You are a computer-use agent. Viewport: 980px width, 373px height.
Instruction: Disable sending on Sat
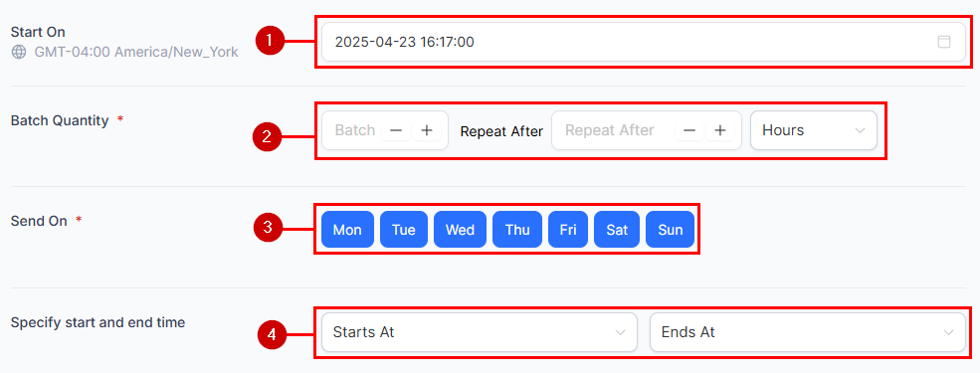(x=617, y=230)
